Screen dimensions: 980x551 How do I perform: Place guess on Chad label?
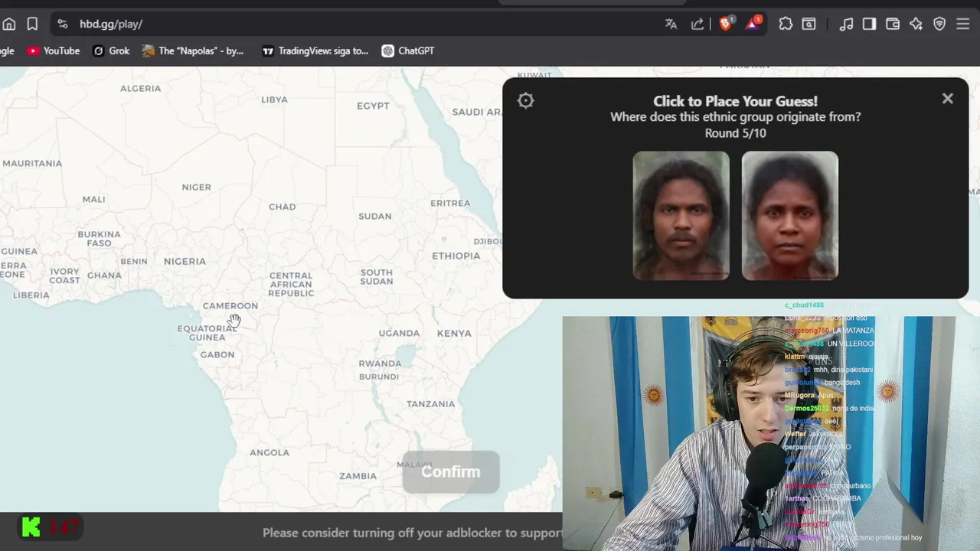coord(282,207)
